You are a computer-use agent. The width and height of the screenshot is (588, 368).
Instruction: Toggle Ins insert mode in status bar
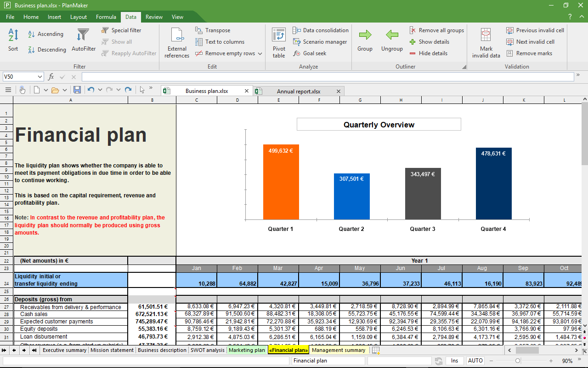pos(454,361)
